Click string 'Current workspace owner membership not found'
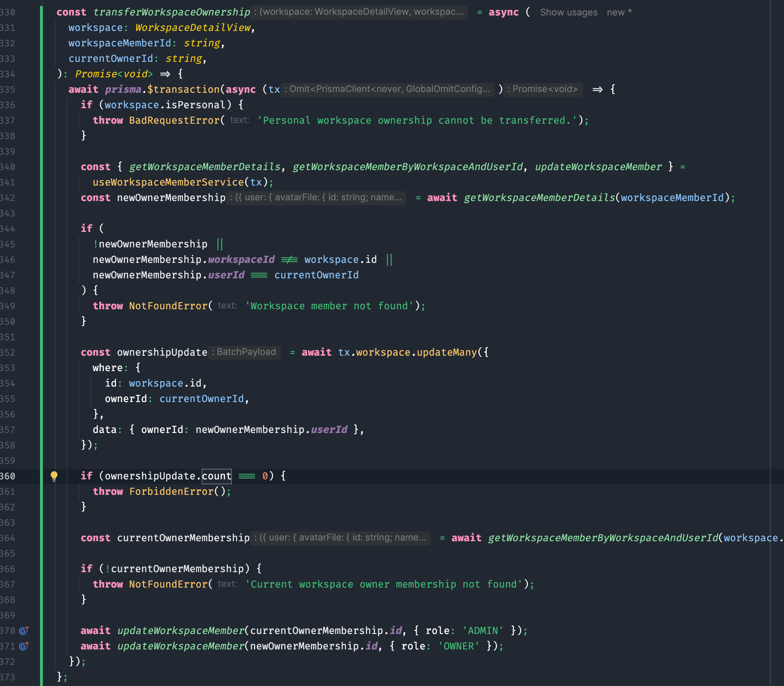Image resolution: width=784 pixels, height=686 pixels. (x=384, y=584)
